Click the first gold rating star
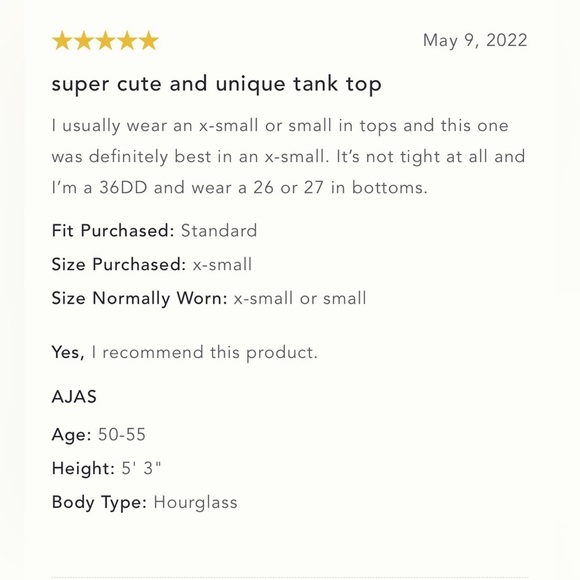The height and width of the screenshot is (580, 580). pos(62,40)
